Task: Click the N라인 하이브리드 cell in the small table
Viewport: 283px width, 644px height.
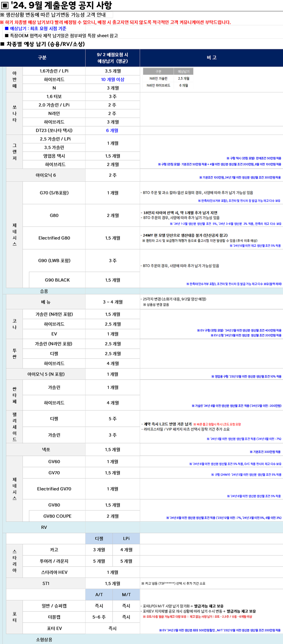Action: pos(158,85)
